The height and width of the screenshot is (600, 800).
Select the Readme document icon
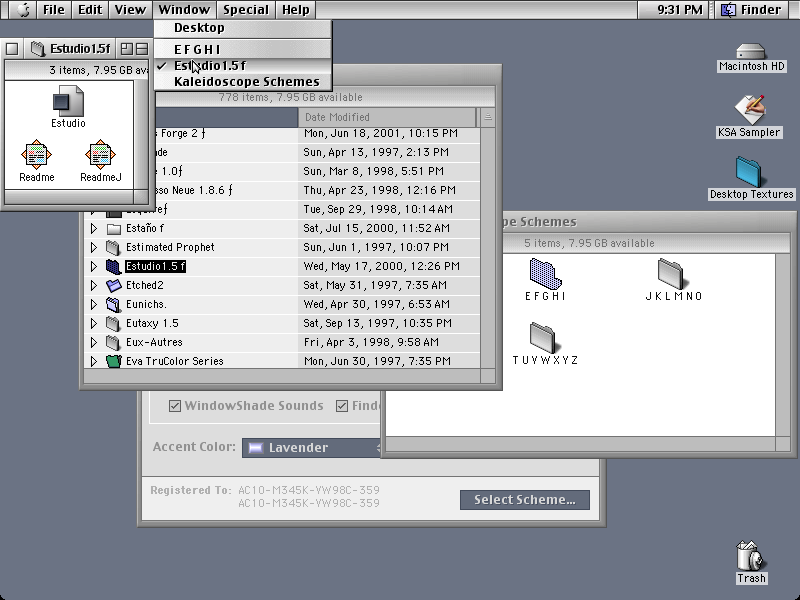click(36, 155)
